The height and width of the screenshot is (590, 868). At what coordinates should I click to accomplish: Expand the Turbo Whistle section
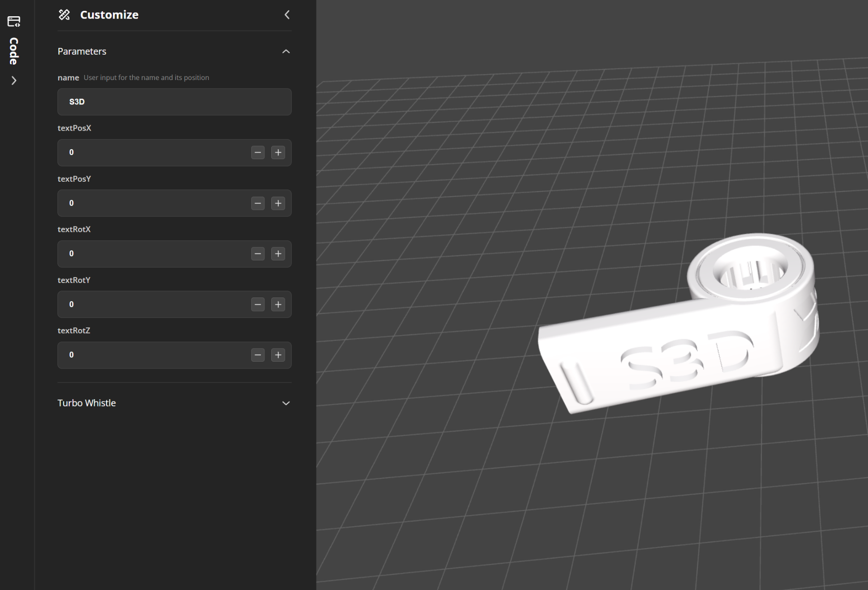pyautogui.click(x=286, y=403)
